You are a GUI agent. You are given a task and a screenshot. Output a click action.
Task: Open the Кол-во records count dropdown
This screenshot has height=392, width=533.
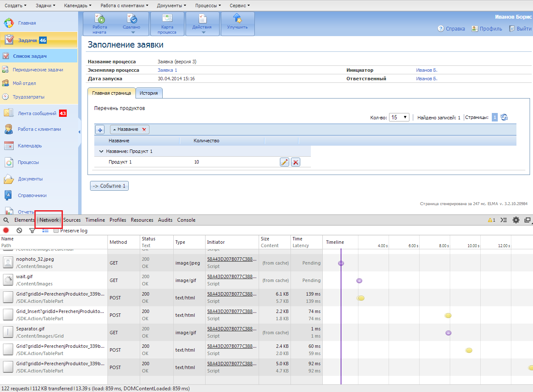click(399, 118)
